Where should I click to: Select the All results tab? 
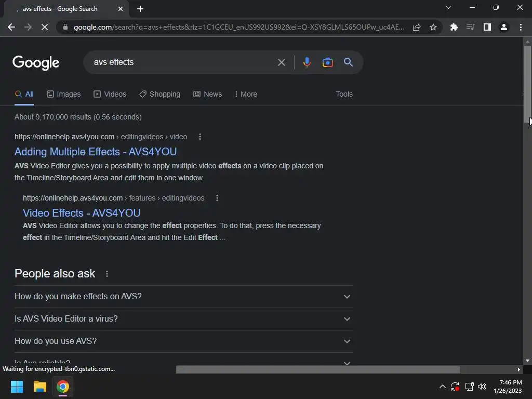(x=24, y=94)
